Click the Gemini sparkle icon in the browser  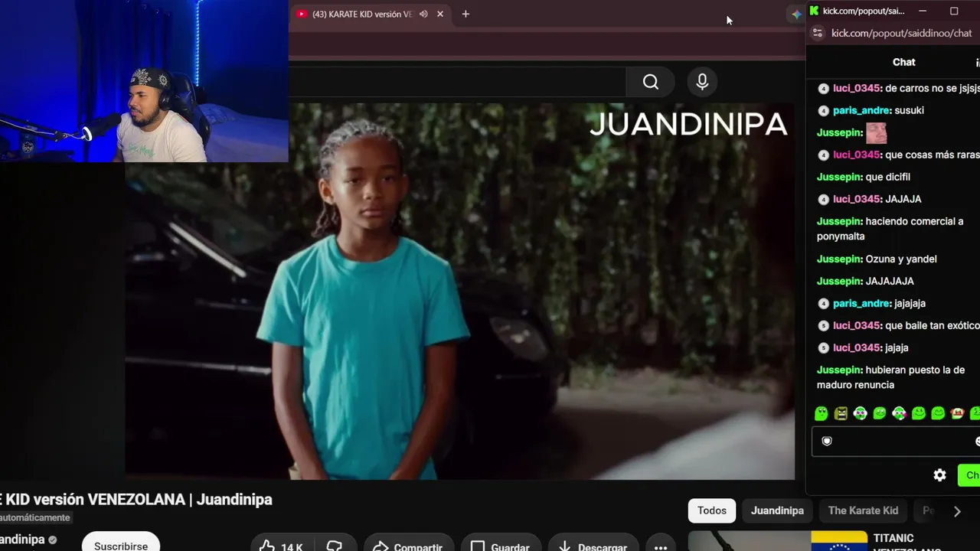point(796,14)
